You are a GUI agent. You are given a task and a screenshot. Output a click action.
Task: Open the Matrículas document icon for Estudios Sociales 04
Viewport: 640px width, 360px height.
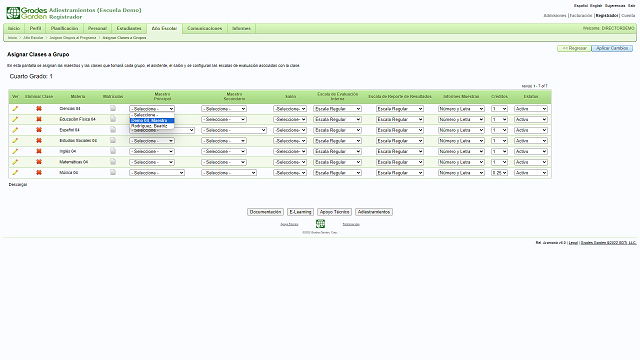(113, 140)
